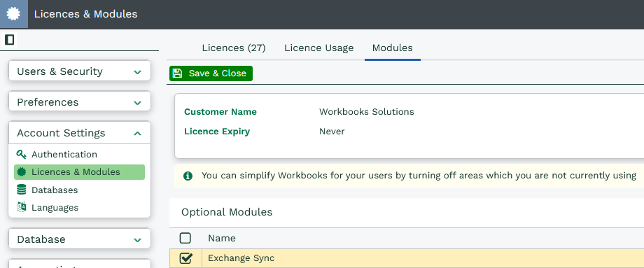Expand the Database section
644x268 pixels.
click(x=80, y=239)
